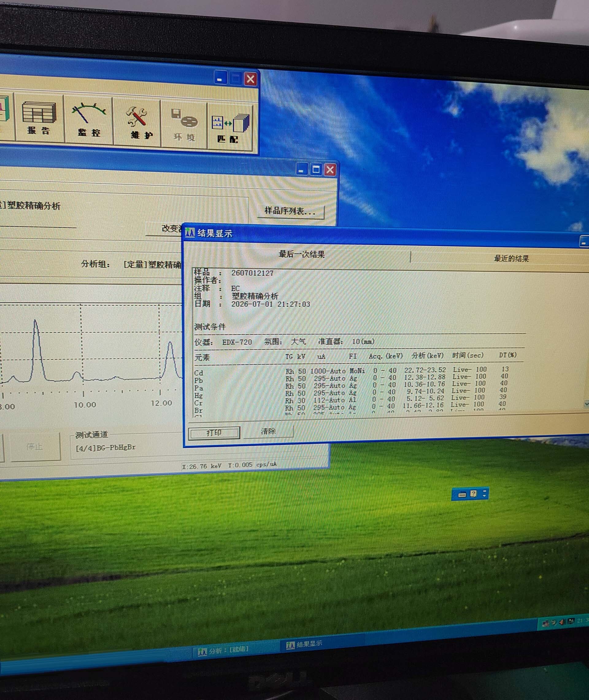Select taskbar item 分析:[就绪]

point(223,650)
